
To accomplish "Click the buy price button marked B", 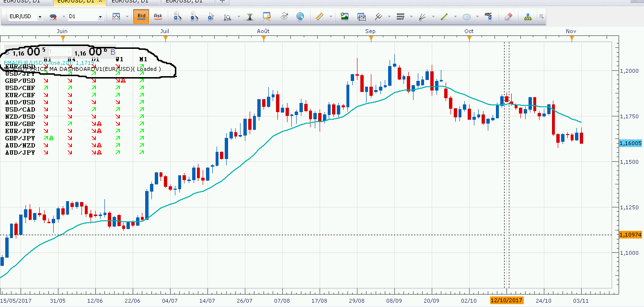I will 95,52.
